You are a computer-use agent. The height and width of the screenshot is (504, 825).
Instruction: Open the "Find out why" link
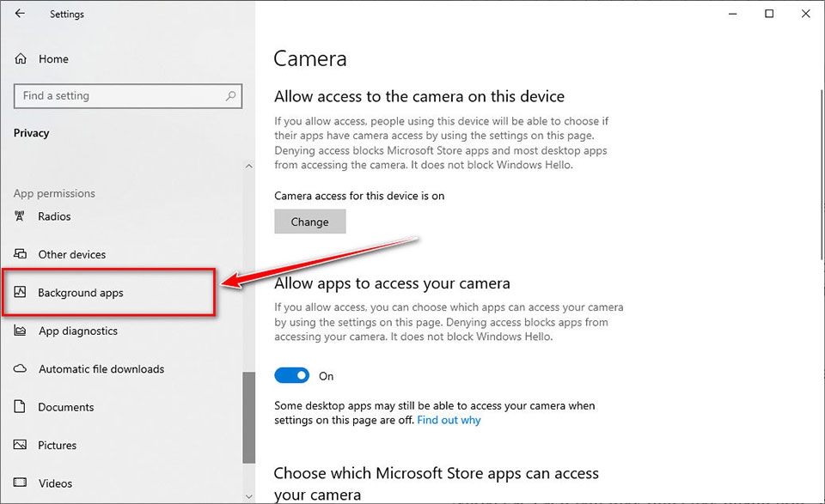click(449, 421)
